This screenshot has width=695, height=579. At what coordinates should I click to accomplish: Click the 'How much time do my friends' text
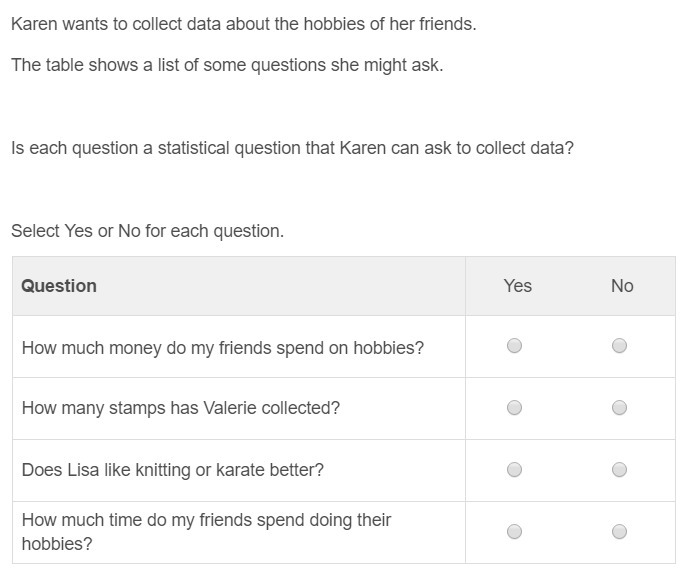[x=206, y=520]
